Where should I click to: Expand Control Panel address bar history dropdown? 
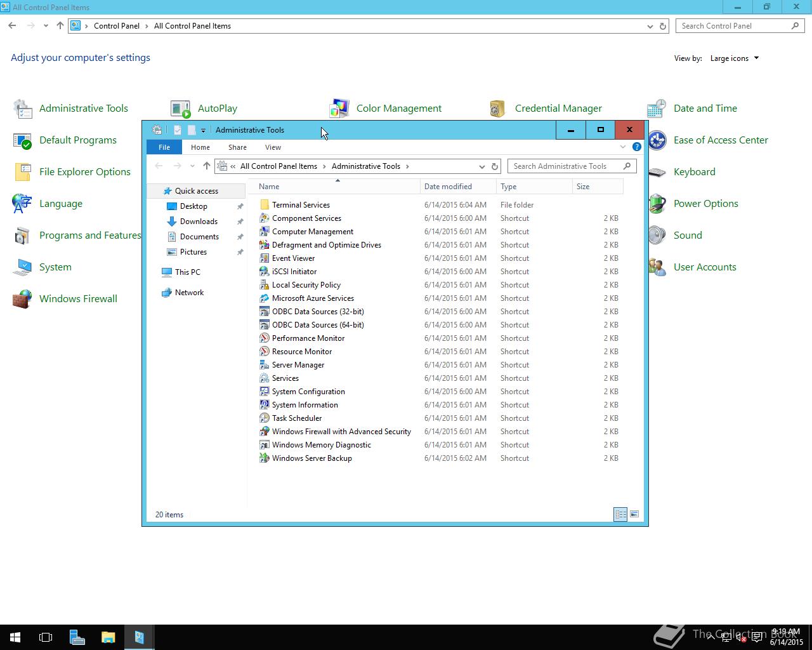[650, 26]
